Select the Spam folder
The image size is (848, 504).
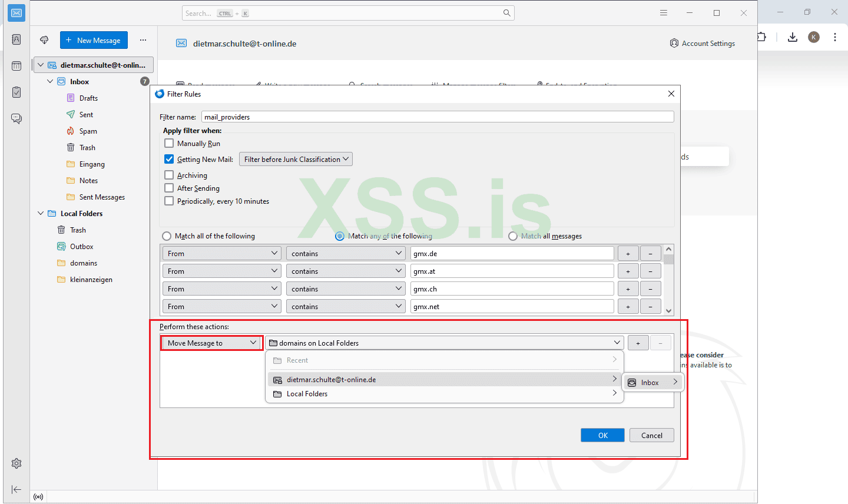[88, 131]
